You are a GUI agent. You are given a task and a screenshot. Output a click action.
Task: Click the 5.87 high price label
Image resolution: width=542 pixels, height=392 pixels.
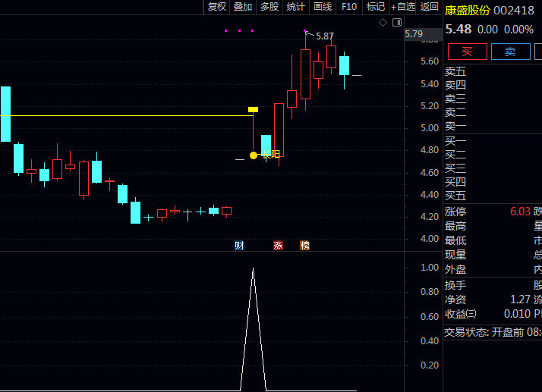click(x=325, y=36)
